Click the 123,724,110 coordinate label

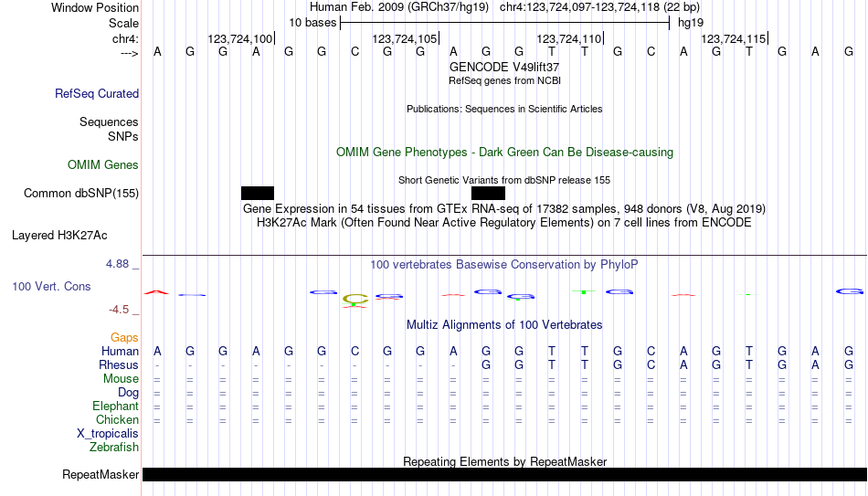pos(569,38)
